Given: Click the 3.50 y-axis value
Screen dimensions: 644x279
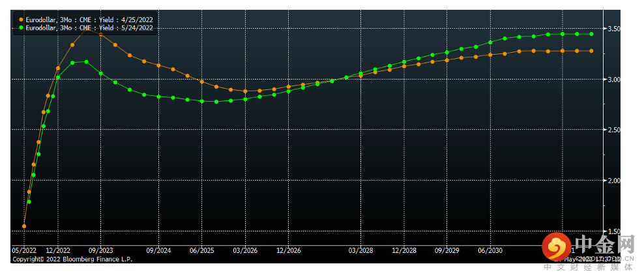Looking at the screenshot, I should 614,29.
